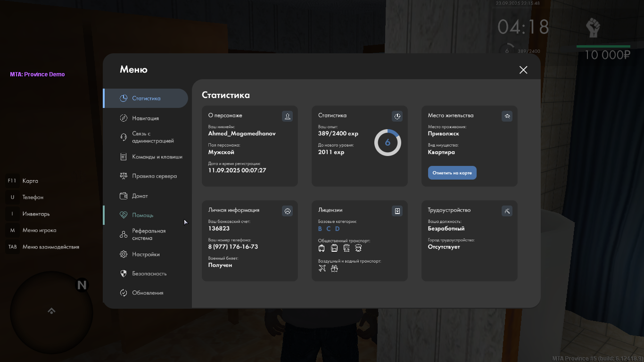
Task: Click the residence value Приволжск
Action: (x=443, y=133)
